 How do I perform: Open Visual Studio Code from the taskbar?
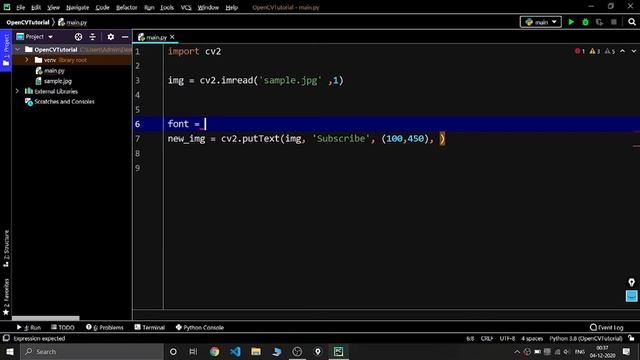[235, 351]
